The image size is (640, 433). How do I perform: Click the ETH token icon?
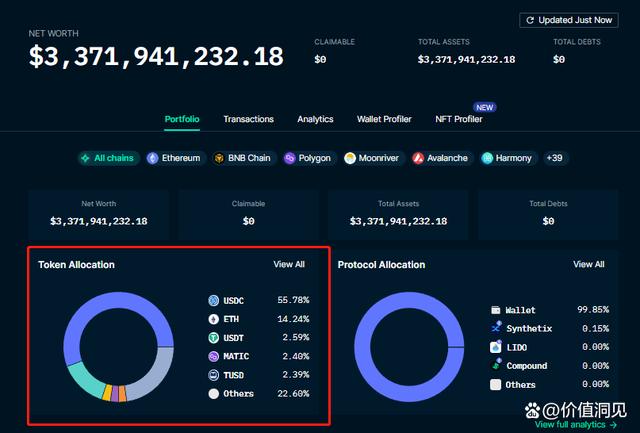pos(213,319)
